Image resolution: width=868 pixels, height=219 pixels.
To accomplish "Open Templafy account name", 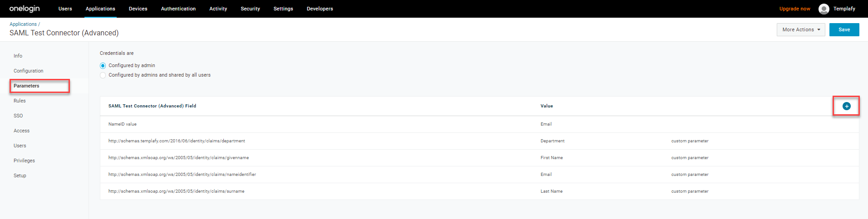I will 844,9.
